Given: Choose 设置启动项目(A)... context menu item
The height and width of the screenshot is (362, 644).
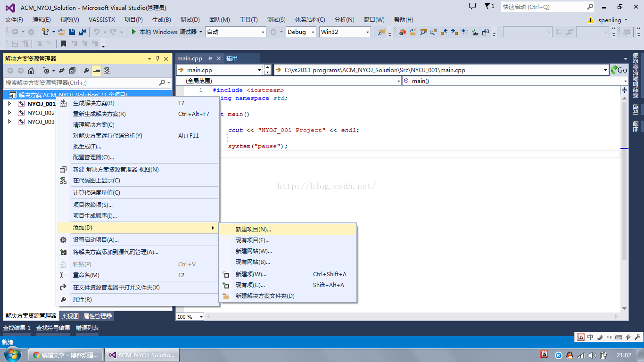Looking at the screenshot, I should (138, 240).
